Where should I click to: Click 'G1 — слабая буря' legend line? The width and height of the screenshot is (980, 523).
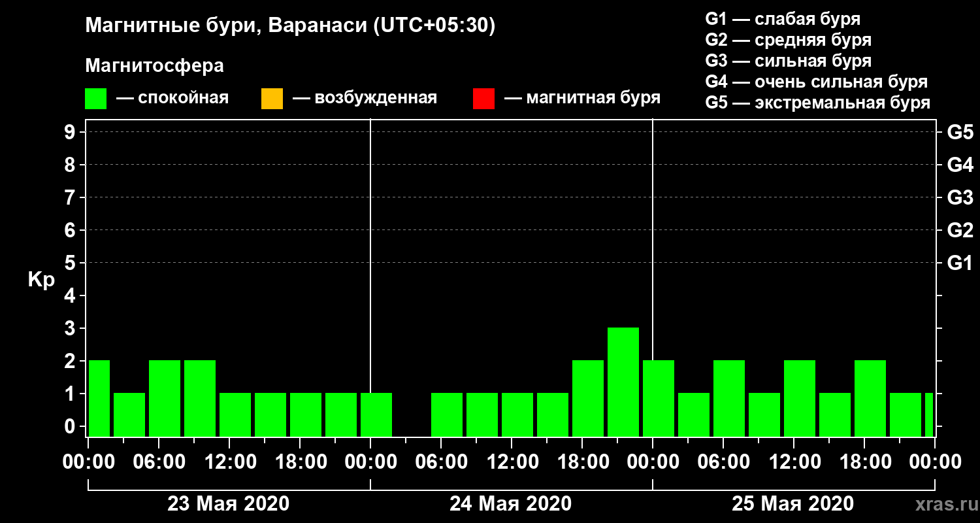pyautogui.click(x=783, y=18)
